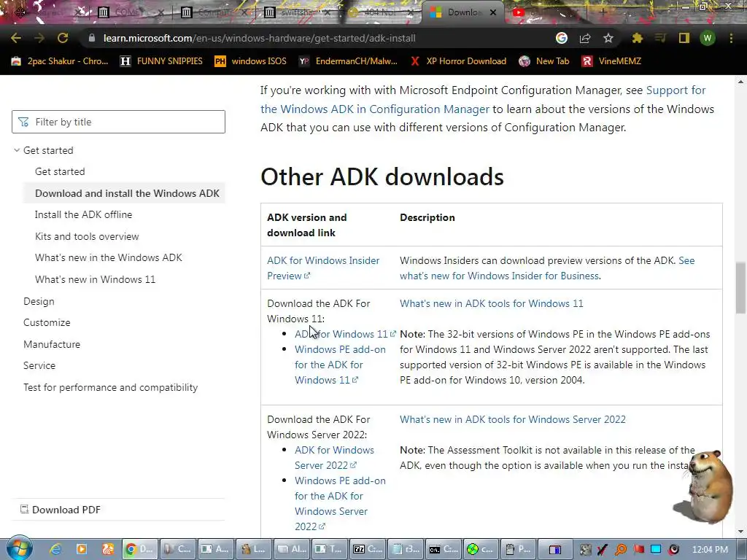Open the command prompt taskbar window
The height and width of the screenshot is (560, 747).
pos(443,549)
